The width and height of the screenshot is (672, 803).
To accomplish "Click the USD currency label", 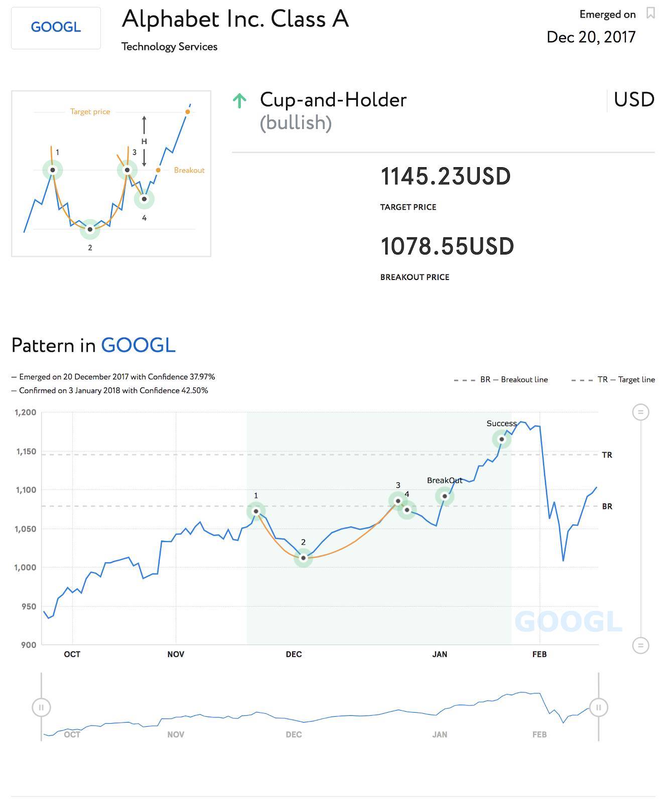I will [x=634, y=100].
